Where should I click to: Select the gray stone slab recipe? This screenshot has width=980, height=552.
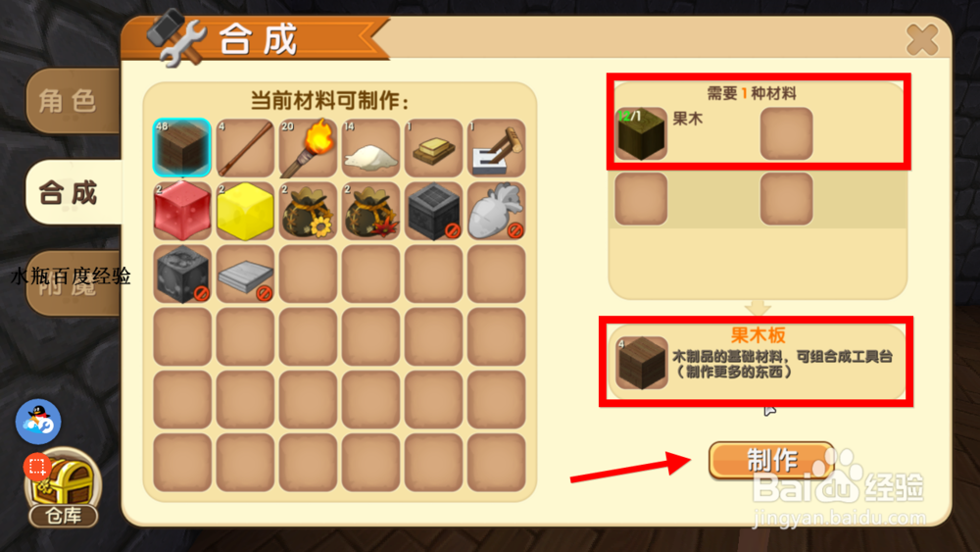(245, 274)
